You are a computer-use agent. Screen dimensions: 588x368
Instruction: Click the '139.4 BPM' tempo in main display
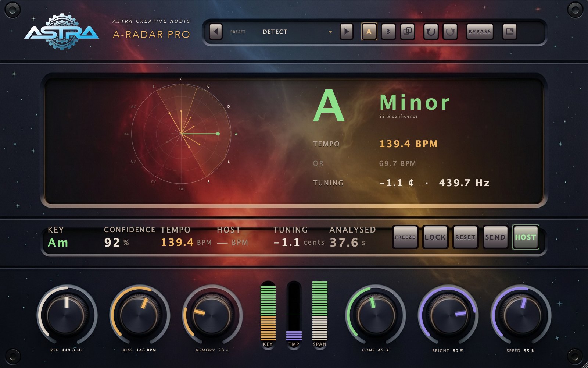coord(408,144)
